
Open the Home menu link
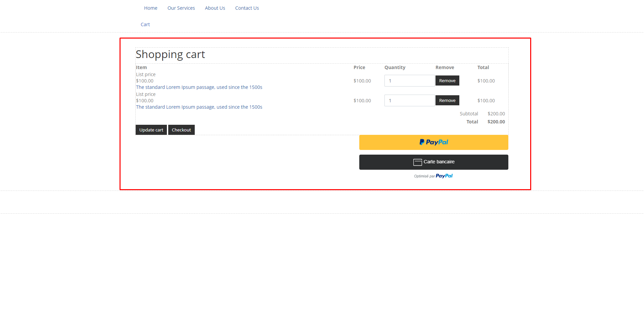(150, 8)
